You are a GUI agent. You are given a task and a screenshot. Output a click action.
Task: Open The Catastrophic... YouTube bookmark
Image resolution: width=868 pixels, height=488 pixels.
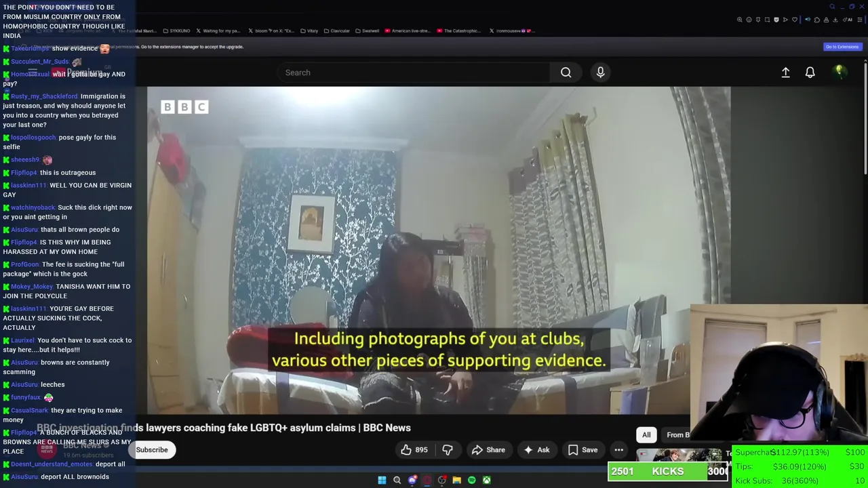click(x=459, y=30)
